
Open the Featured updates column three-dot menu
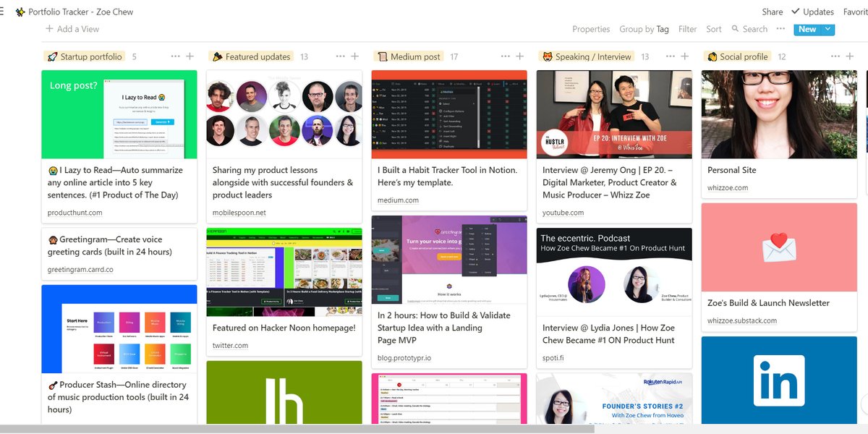point(340,56)
